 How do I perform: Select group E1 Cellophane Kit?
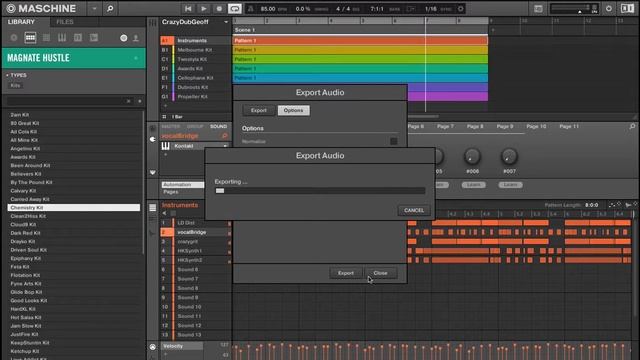(x=196, y=78)
